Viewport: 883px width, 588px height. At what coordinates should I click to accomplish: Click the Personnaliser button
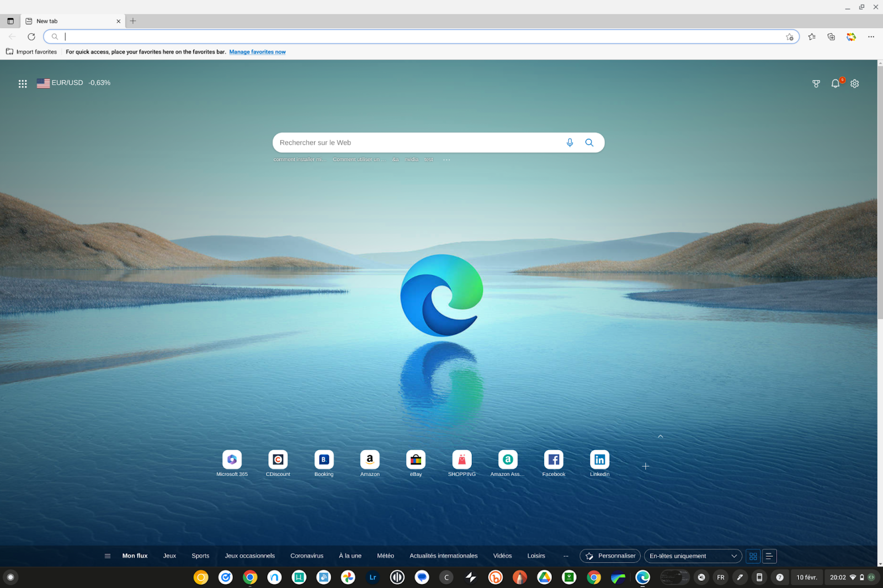pos(610,556)
